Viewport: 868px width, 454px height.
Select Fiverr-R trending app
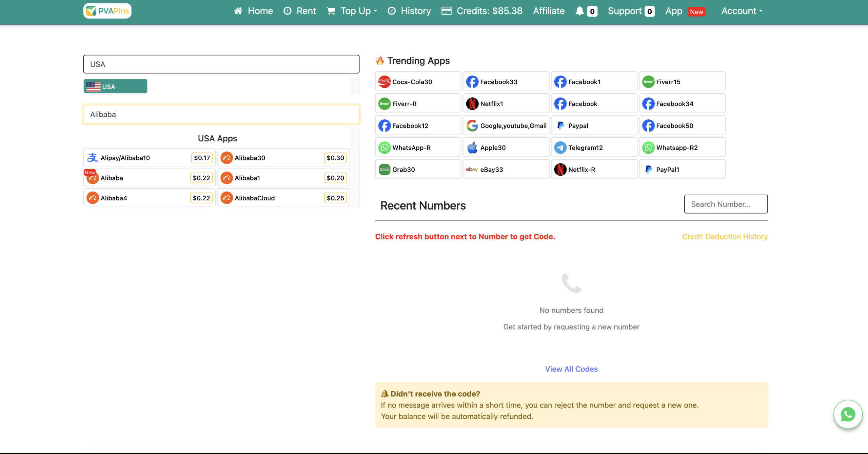[418, 103]
